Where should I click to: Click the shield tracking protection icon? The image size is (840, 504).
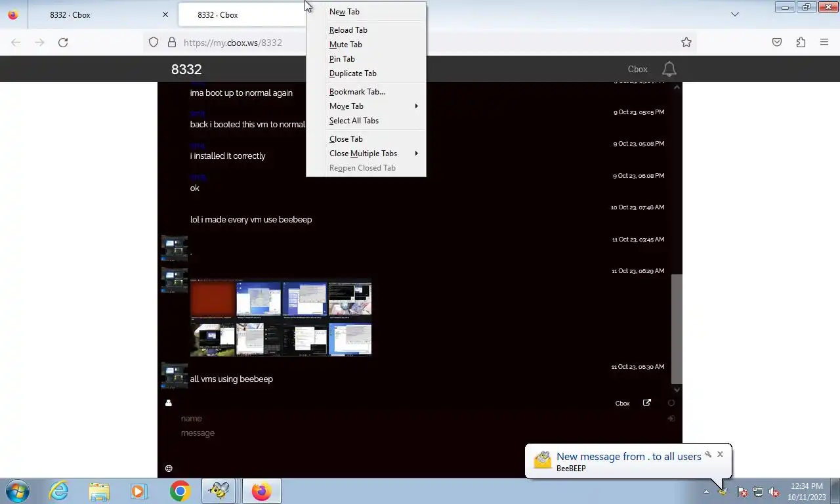154,43
